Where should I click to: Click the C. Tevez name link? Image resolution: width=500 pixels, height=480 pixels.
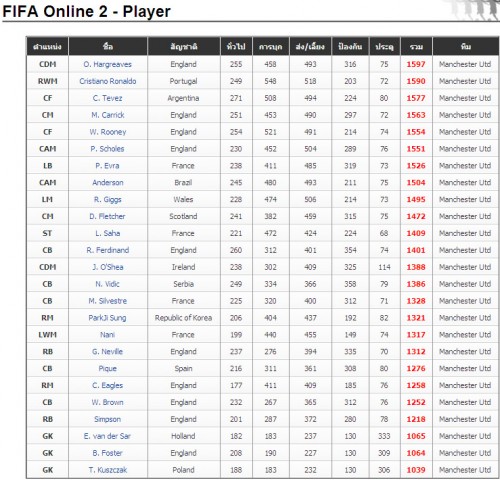point(107,98)
